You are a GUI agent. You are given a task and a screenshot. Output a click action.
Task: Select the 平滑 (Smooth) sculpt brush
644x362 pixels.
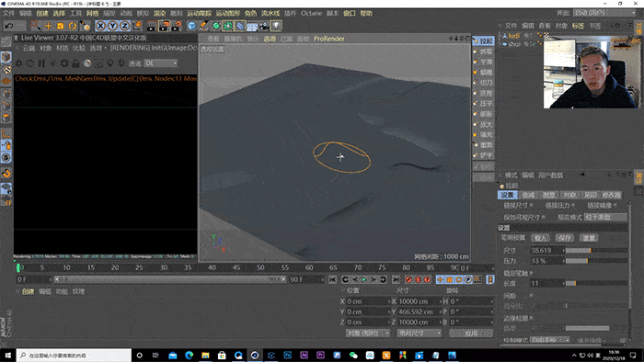pyautogui.click(x=483, y=62)
